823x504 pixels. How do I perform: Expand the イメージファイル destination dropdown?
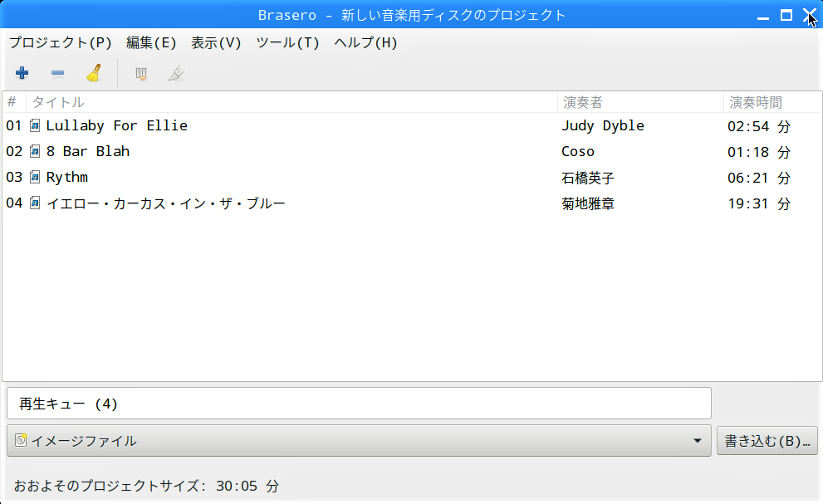(359, 440)
